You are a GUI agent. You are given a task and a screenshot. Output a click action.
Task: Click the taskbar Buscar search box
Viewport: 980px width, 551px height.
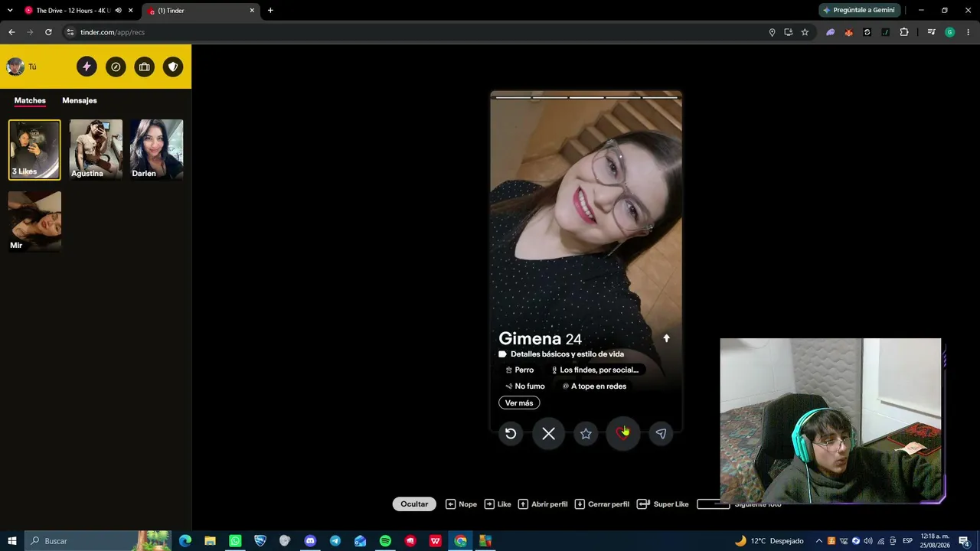pyautogui.click(x=99, y=541)
